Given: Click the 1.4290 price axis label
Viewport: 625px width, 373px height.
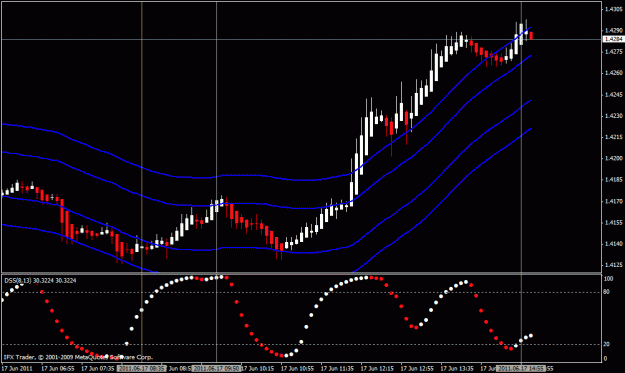Looking at the screenshot, I should [614, 30].
